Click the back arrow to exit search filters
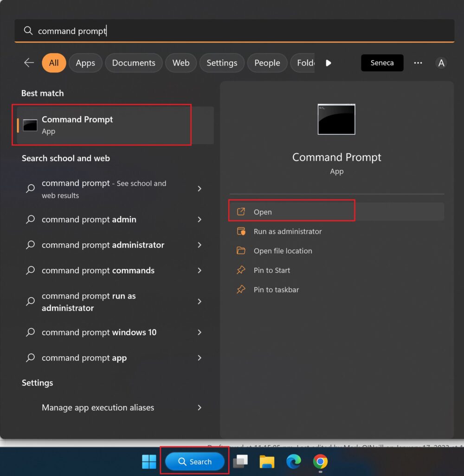This screenshot has width=464, height=476. (28, 63)
